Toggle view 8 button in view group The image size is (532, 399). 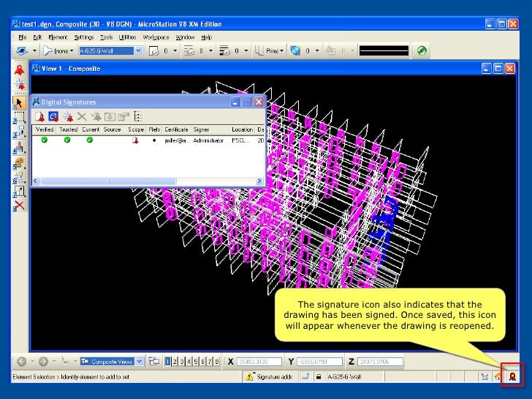click(216, 361)
